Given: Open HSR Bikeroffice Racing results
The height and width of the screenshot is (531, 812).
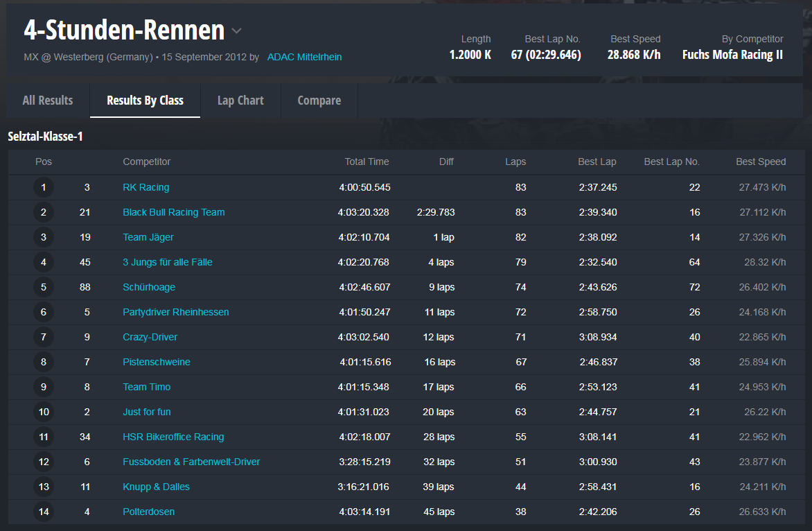Looking at the screenshot, I should click(173, 437).
